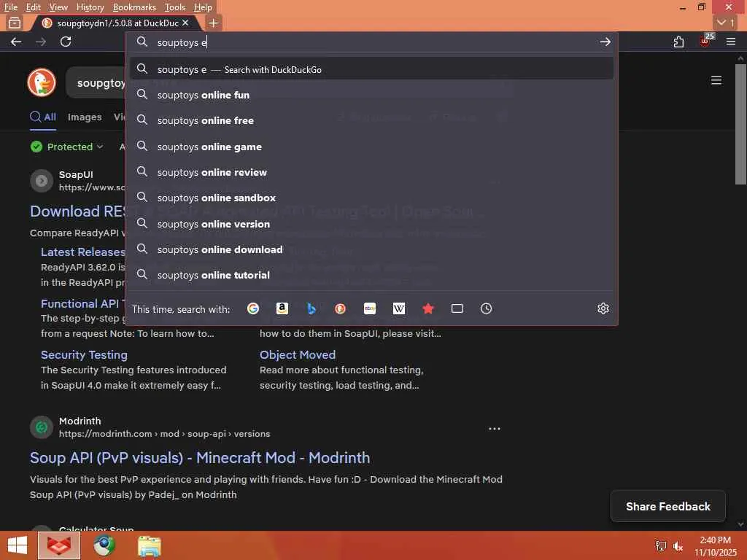
Task: Click the muted volume tray icon
Action: [678, 545]
